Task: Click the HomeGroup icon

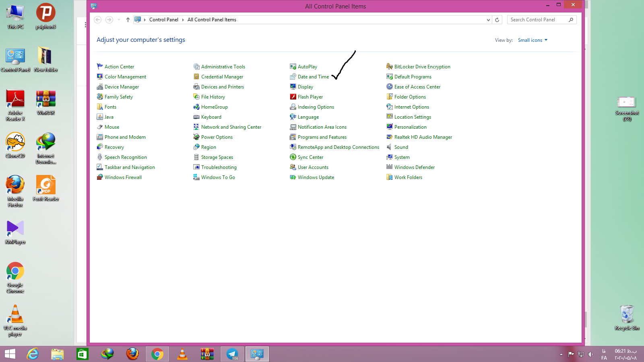Action: click(196, 107)
